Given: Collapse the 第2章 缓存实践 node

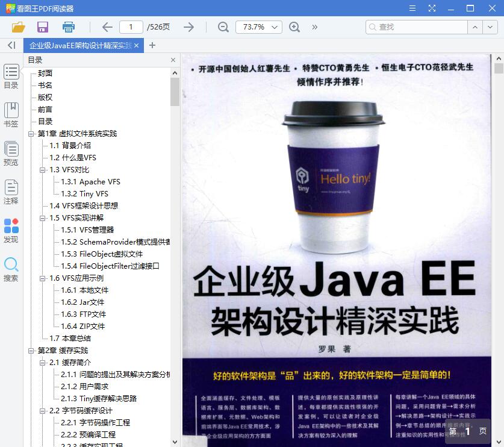Looking at the screenshot, I should pyautogui.click(x=31, y=351).
